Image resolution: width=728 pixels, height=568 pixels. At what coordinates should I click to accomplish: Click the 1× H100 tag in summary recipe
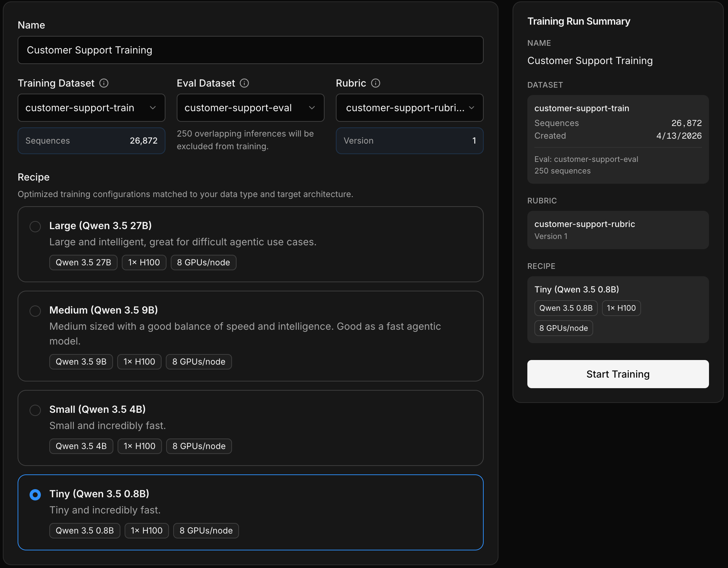(x=621, y=308)
